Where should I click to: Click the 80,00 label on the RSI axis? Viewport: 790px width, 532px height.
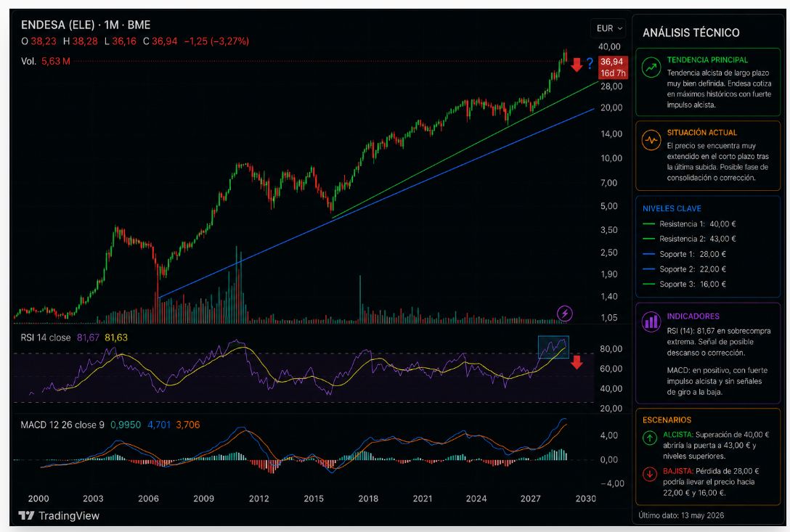[611, 349]
